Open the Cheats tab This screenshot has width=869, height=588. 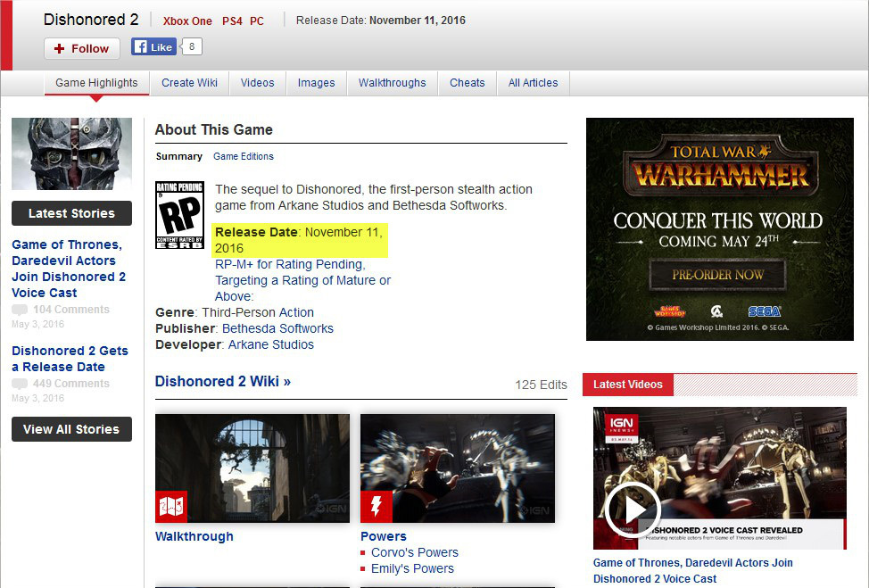[468, 83]
